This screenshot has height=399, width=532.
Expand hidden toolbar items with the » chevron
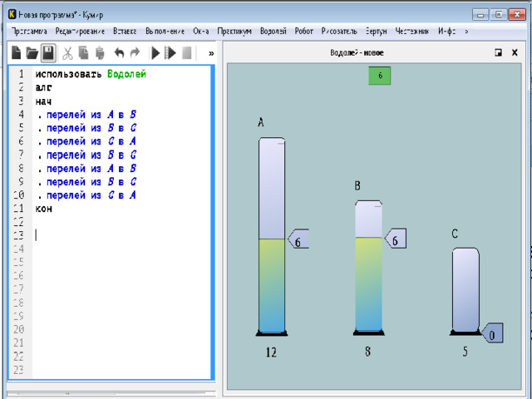click(211, 53)
